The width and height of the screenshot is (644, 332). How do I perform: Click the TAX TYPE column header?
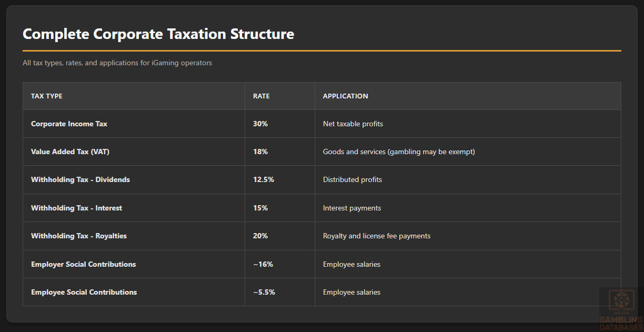(47, 96)
